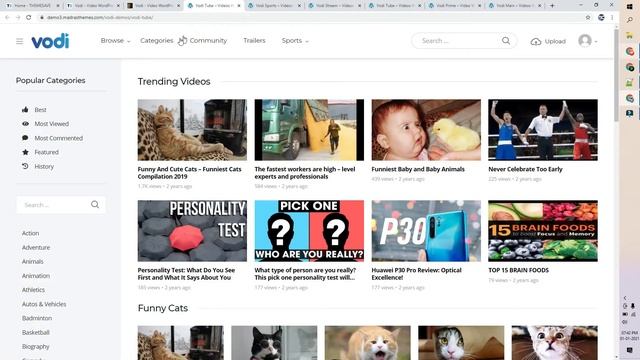Open File Explorer in the taskbar
Screen dimensions: 640x360
[x=630, y=36]
